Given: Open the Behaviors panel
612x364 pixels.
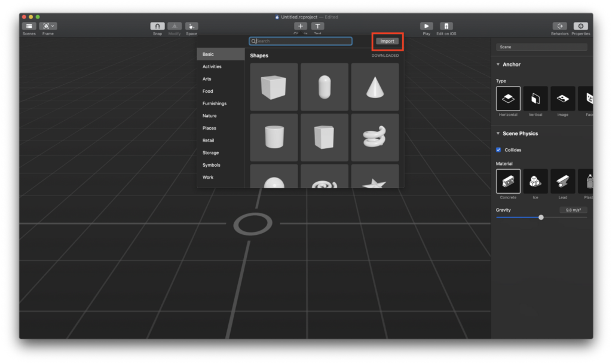Looking at the screenshot, I should (x=559, y=26).
